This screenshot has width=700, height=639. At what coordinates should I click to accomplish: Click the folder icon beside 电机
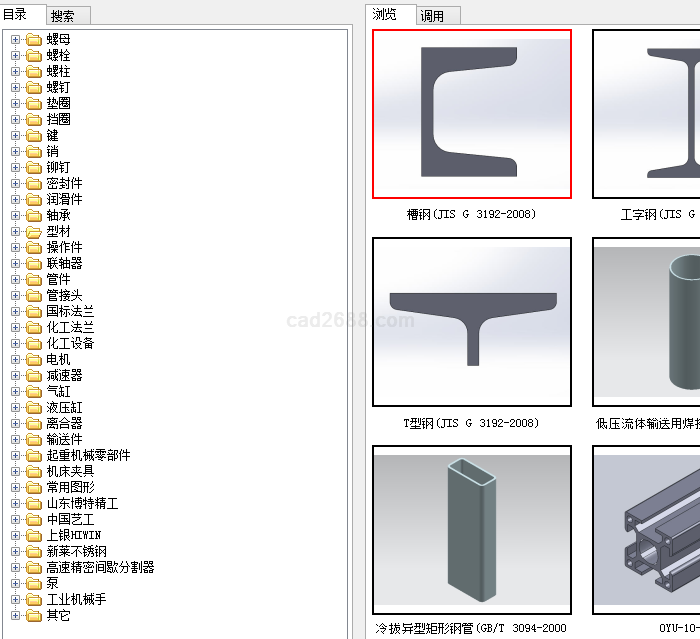click(33, 359)
